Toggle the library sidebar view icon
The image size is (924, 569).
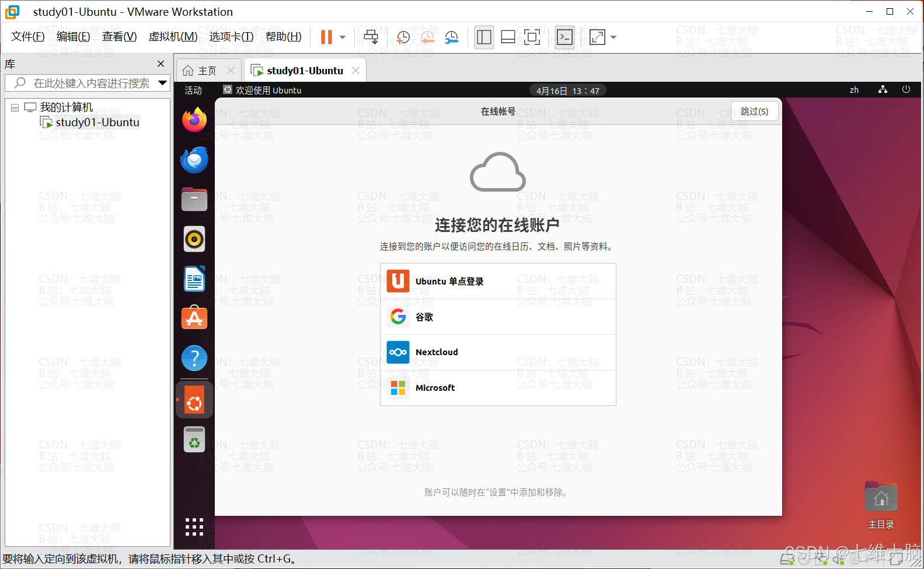pyautogui.click(x=484, y=37)
